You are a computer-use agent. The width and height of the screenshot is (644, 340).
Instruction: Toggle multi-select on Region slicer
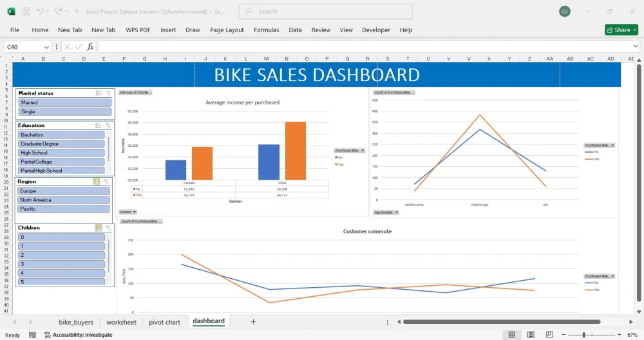point(97,182)
